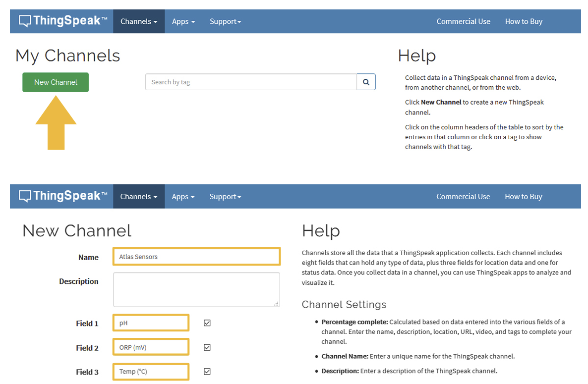Open Channels dropdown in My Channels navbar
This screenshot has width=588, height=384.
(139, 21)
